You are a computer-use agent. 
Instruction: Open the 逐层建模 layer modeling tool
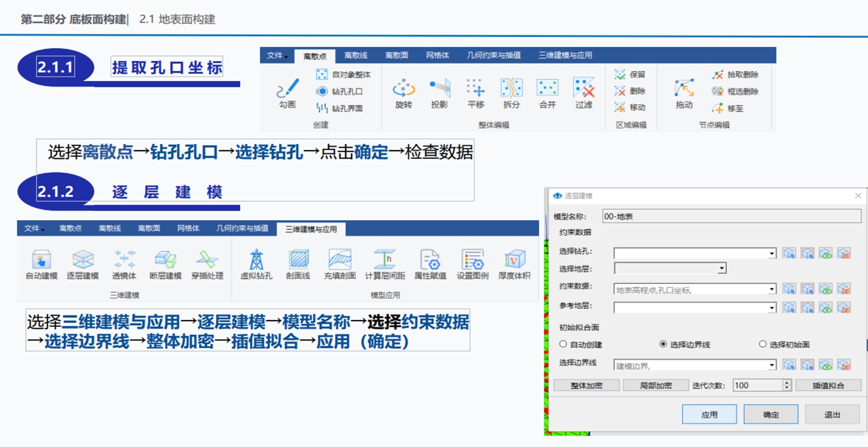point(83,264)
